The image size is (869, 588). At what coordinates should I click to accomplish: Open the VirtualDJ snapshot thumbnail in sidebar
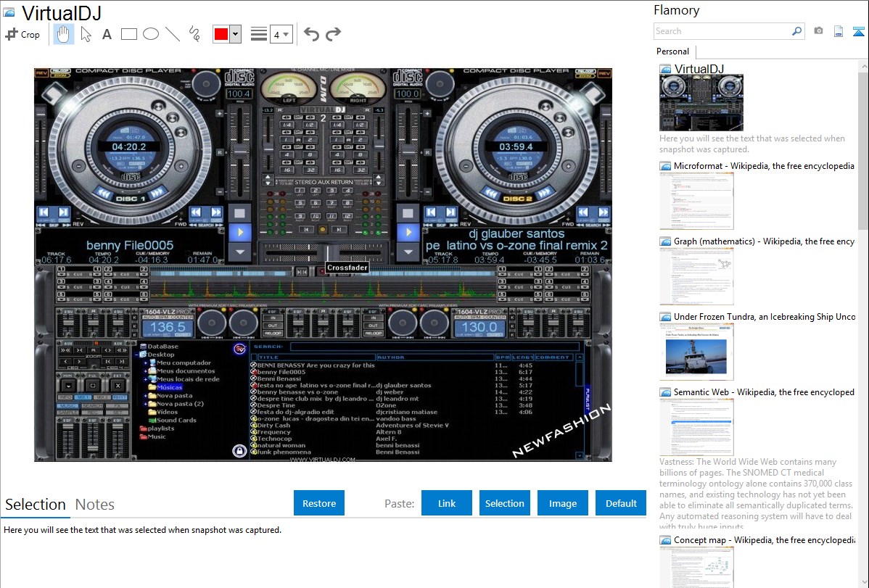[x=701, y=103]
